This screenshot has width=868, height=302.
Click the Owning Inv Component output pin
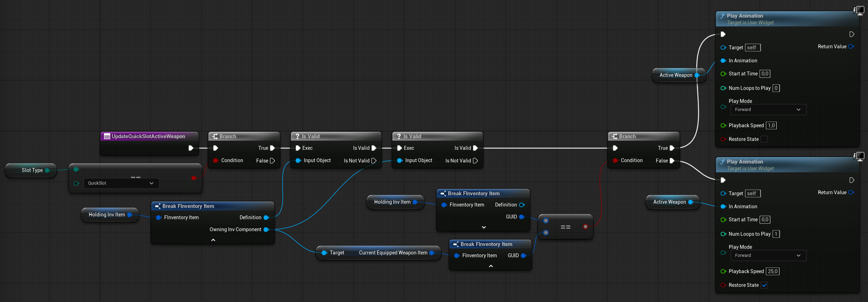[266, 229]
